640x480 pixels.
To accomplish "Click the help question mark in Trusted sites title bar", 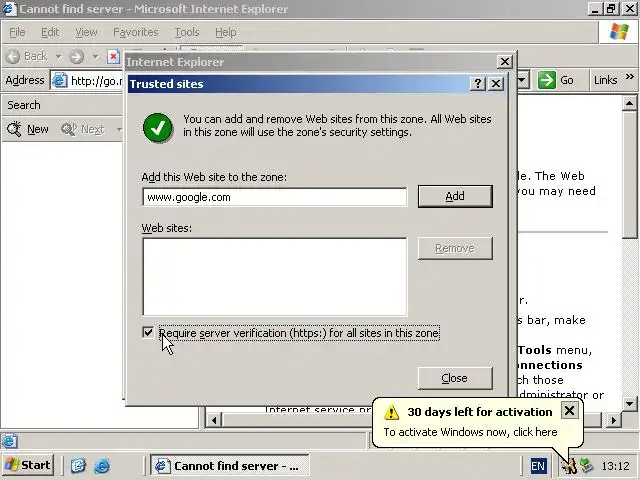I will (478, 84).
